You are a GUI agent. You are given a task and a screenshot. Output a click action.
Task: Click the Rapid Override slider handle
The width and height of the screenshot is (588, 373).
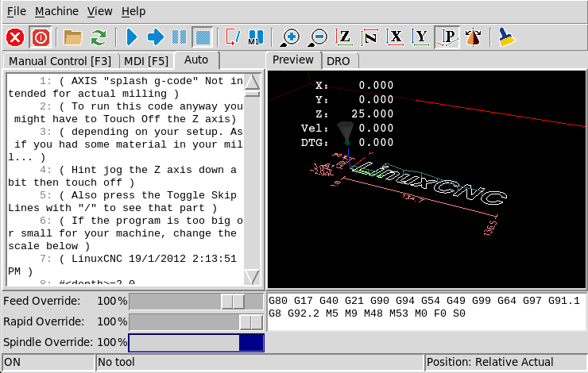(251, 321)
